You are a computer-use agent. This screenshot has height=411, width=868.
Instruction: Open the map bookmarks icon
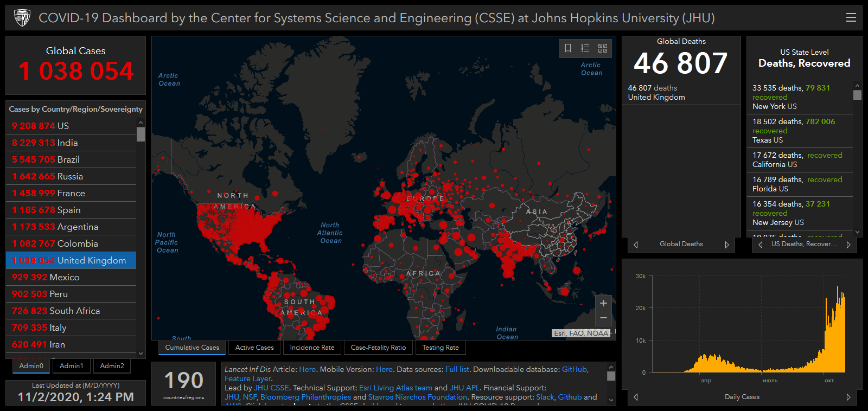tap(568, 48)
